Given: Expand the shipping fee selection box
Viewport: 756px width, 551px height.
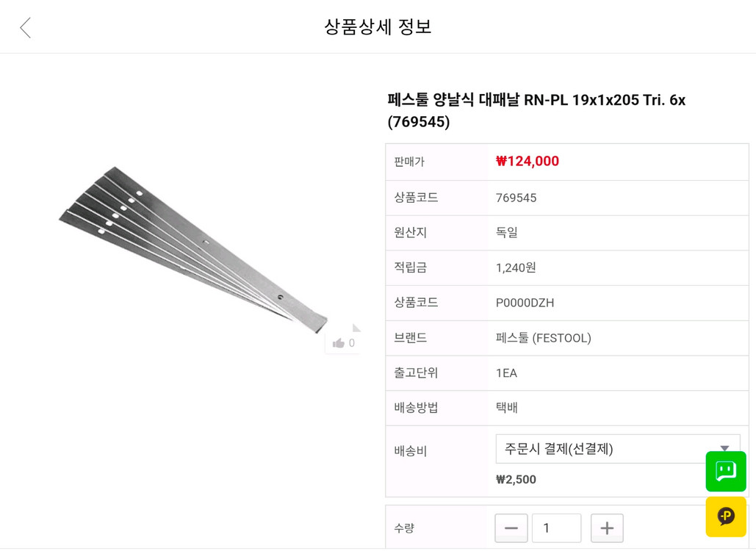Looking at the screenshot, I should pos(617,448).
